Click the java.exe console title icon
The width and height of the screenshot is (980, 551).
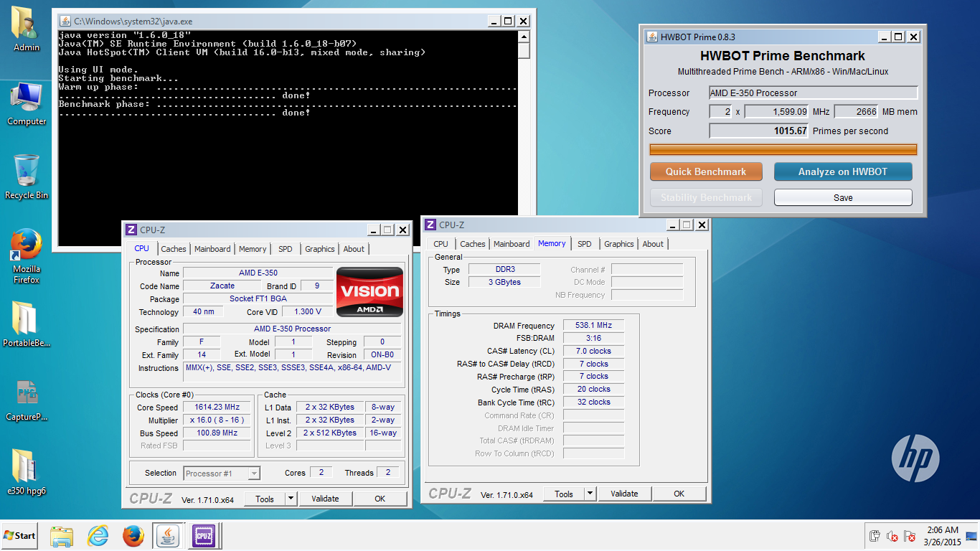(x=65, y=22)
